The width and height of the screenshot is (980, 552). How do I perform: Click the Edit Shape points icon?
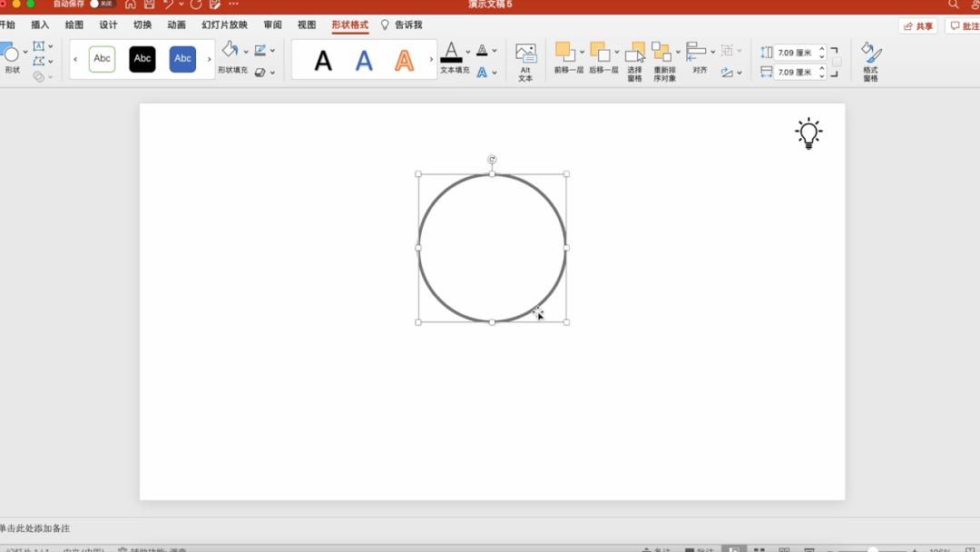39,61
